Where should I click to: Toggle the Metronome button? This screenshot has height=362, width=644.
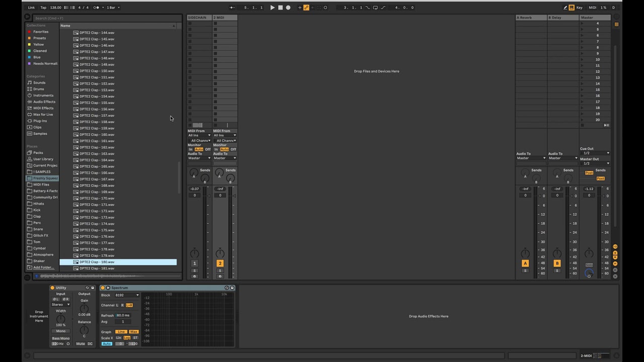[97, 8]
